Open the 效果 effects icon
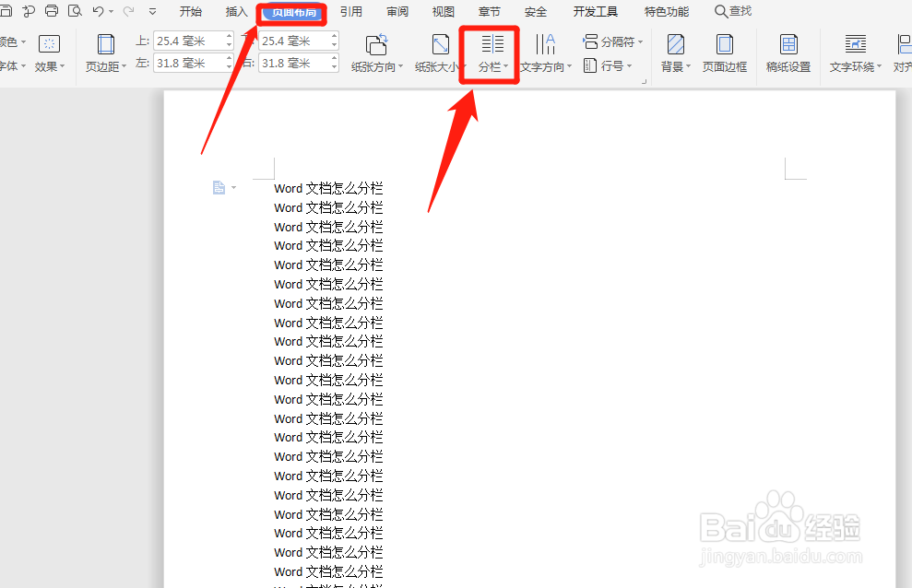The width and height of the screenshot is (912, 588). click(49, 43)
